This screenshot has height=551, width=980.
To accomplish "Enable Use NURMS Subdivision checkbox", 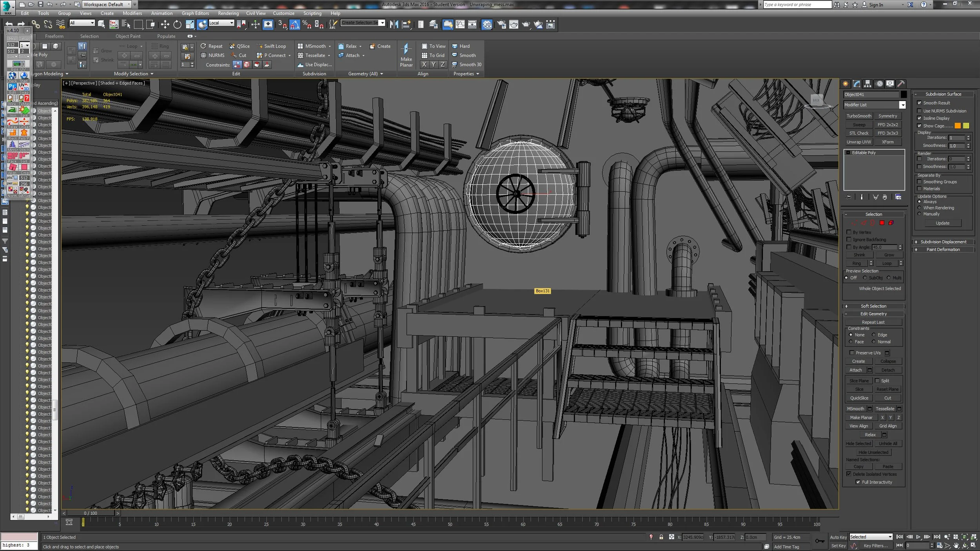I will pyautogui.click(x=919, y=111).
